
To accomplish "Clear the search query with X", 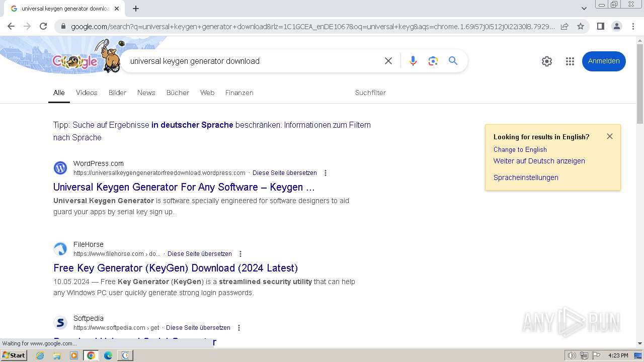I will tap(388, 61).
